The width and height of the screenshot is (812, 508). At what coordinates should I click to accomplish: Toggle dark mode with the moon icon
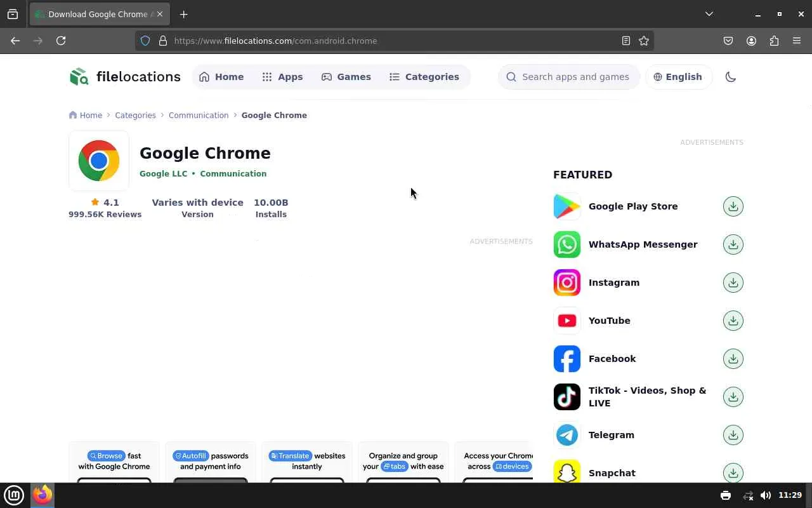(x=731, y=77)
